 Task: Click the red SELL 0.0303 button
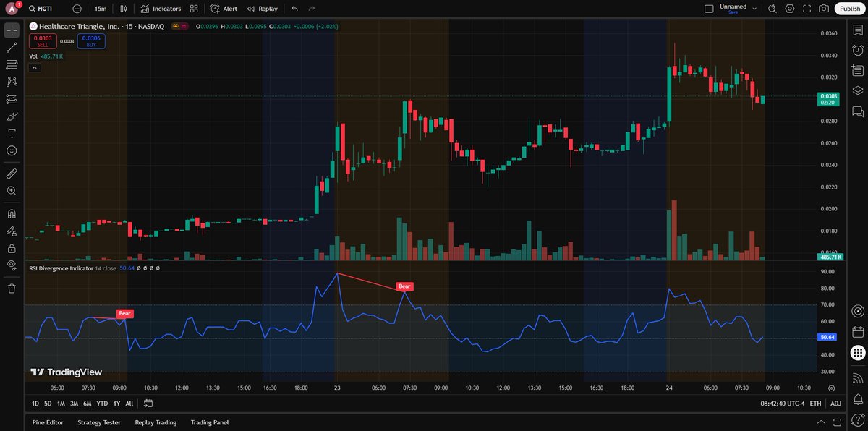click(x=43, y=41)
